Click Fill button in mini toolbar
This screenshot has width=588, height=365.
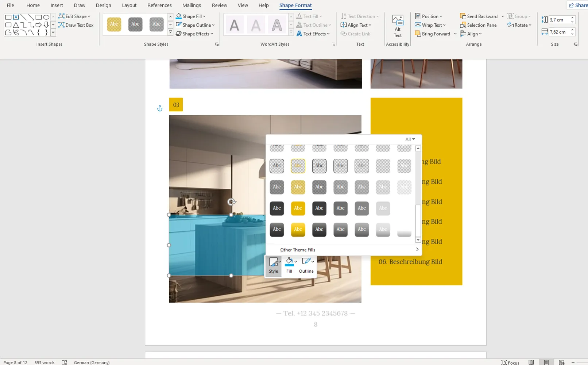coord(289,265)
